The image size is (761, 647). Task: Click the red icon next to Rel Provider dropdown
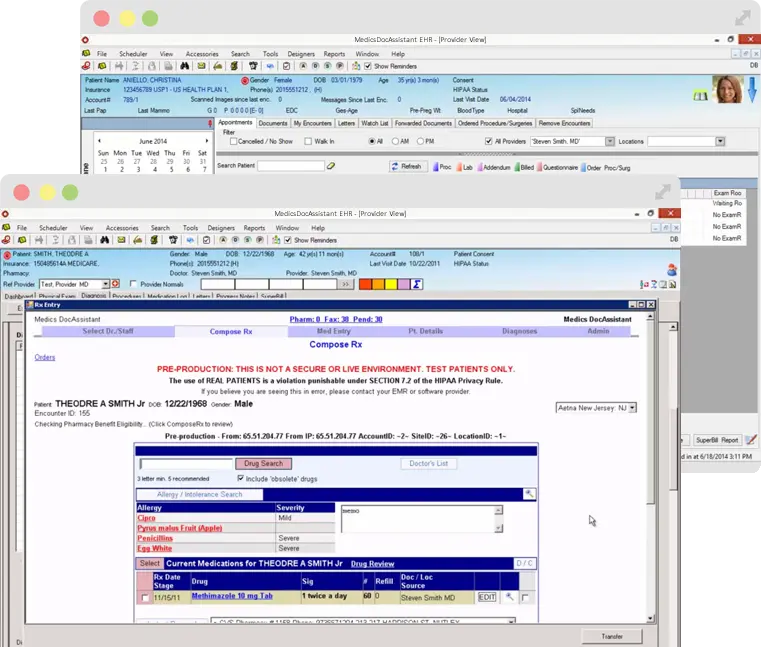tap(115, 284)
